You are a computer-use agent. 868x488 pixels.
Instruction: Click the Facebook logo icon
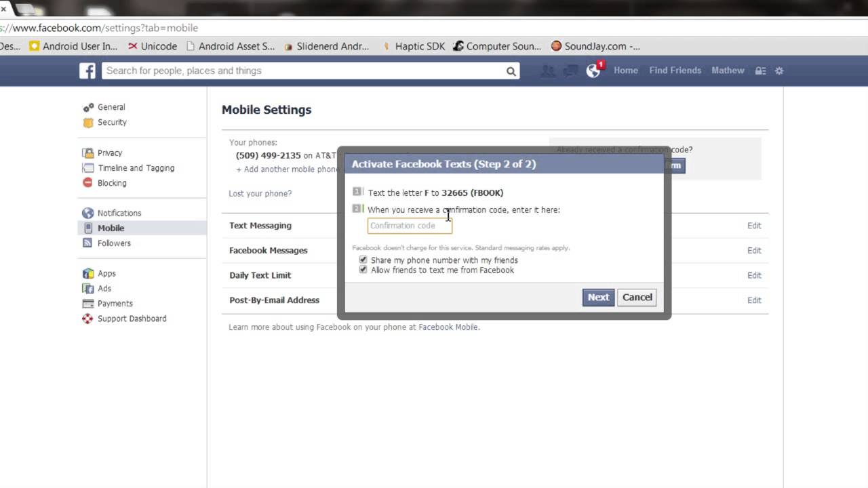pos(87,70)
